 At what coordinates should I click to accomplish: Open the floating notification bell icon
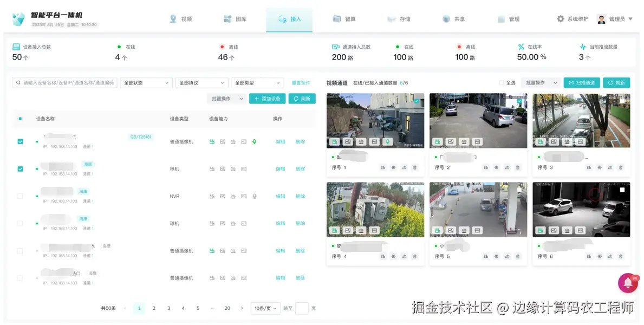(627, 283)
